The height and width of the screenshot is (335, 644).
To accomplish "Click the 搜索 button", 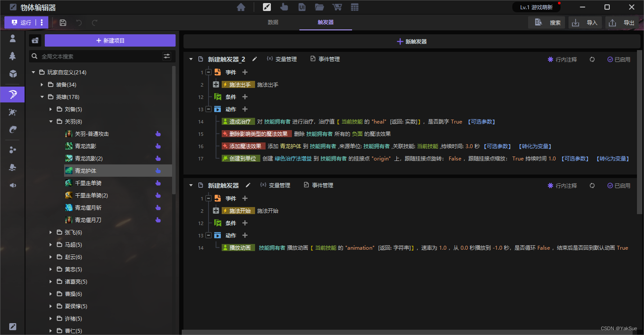I will coord(547,22).
